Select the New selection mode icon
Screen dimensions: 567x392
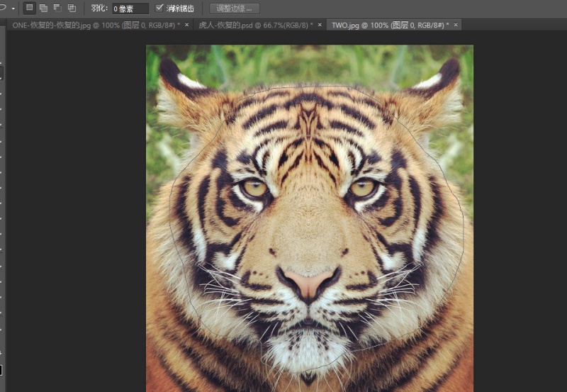[x=29, y=8]
